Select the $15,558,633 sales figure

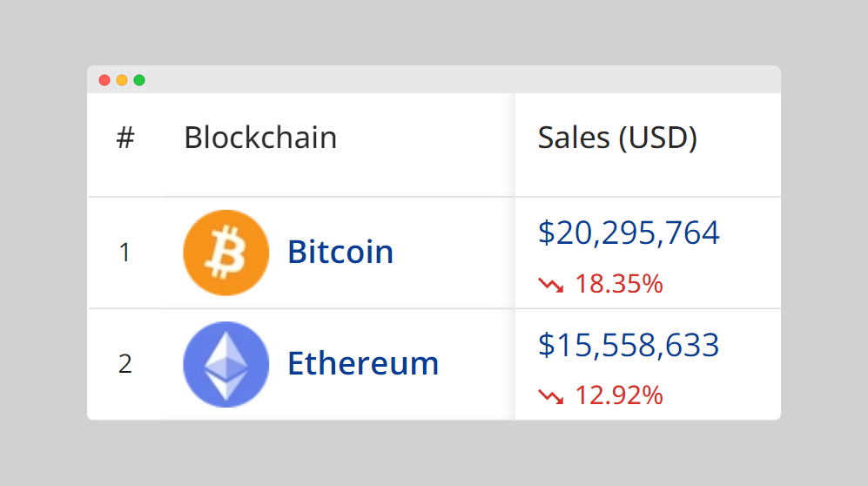pos(629,345)
